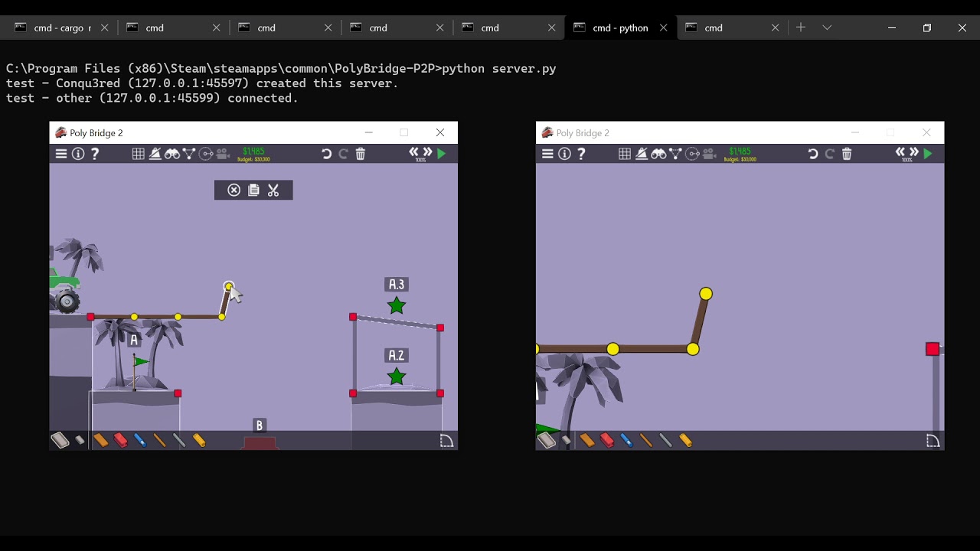
Task: Open a new terminal tab with plus
Action: tap(801, 28)
